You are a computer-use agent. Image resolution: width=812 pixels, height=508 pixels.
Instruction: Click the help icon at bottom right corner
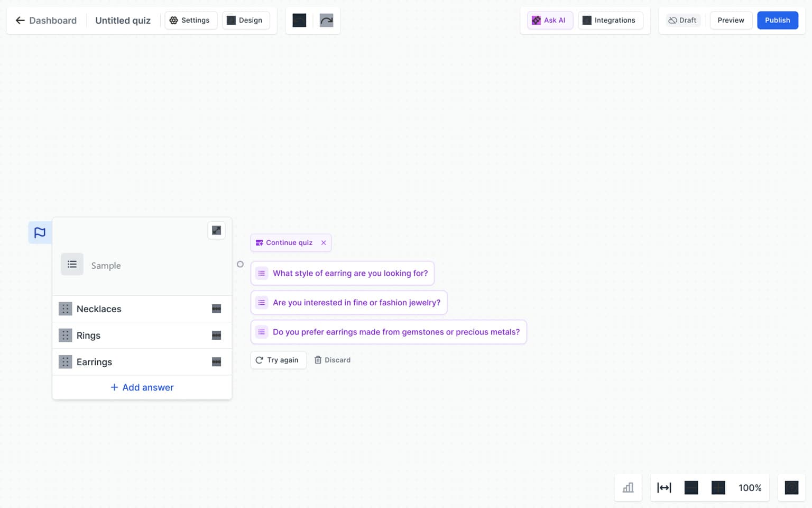791,488
